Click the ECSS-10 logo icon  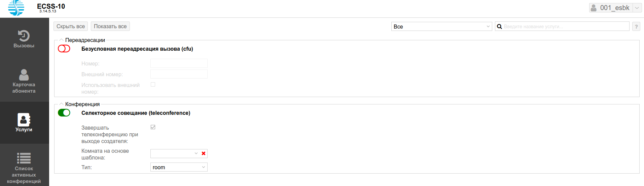[16, 8]
